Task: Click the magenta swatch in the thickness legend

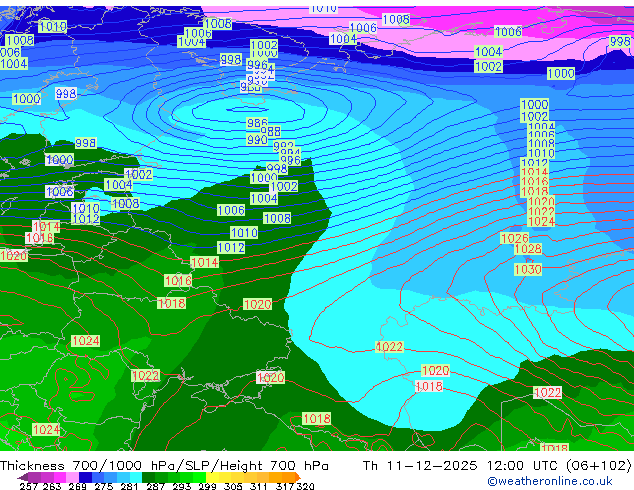Action: point(60,477)
